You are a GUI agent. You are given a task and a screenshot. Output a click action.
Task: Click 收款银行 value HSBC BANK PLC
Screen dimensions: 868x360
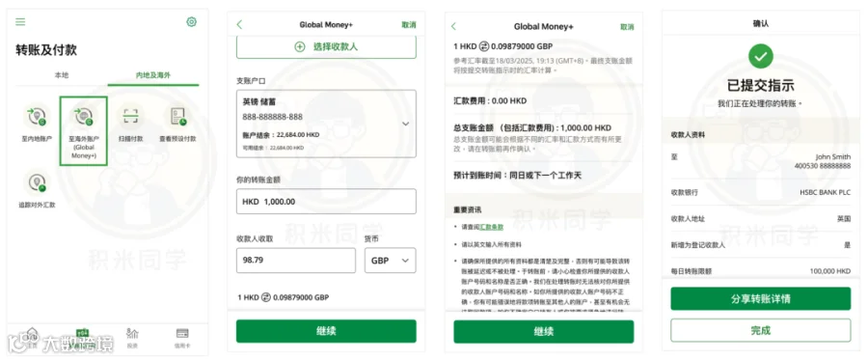pyautogui.click(x=825, y=192)
